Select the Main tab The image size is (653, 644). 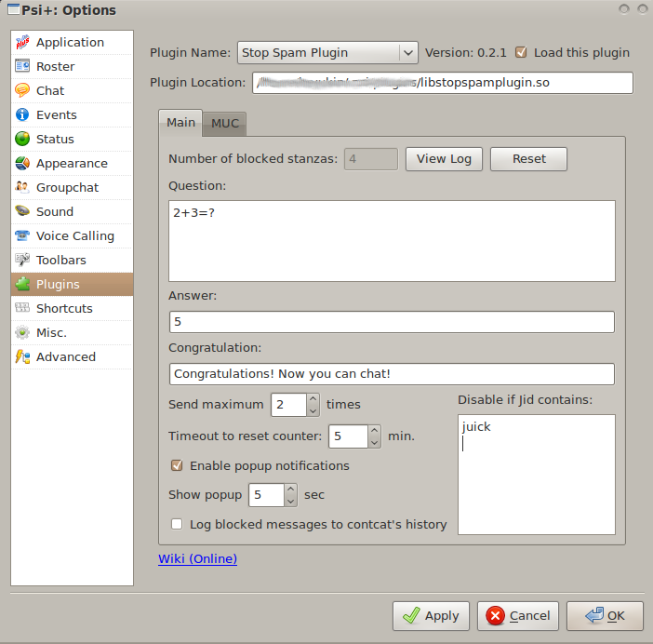pos(180,123)
